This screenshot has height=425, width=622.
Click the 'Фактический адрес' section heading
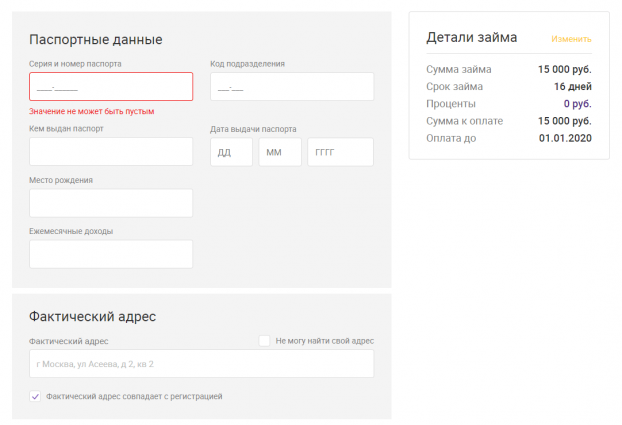tap(93, 317)
